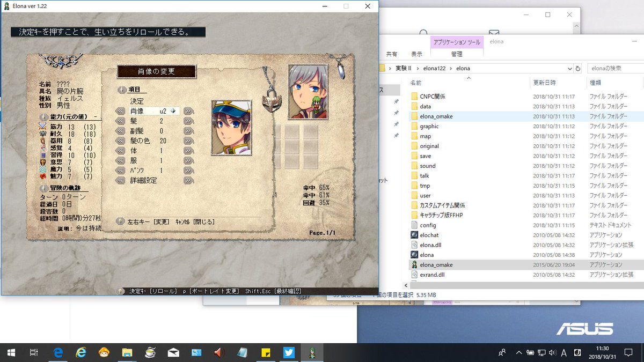Open Microsoft Edge from the taskbar
This screenshot has width=644, height=362.
click(x=57, y=352)
